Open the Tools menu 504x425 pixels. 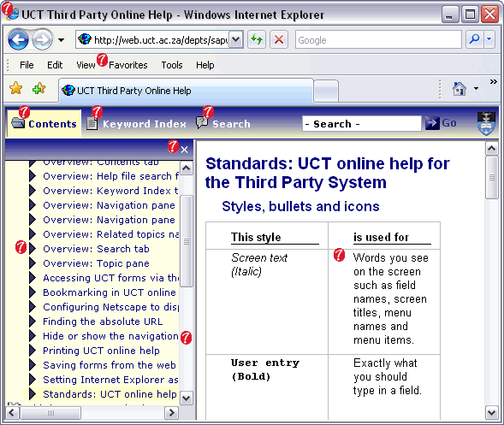[172, 65]
